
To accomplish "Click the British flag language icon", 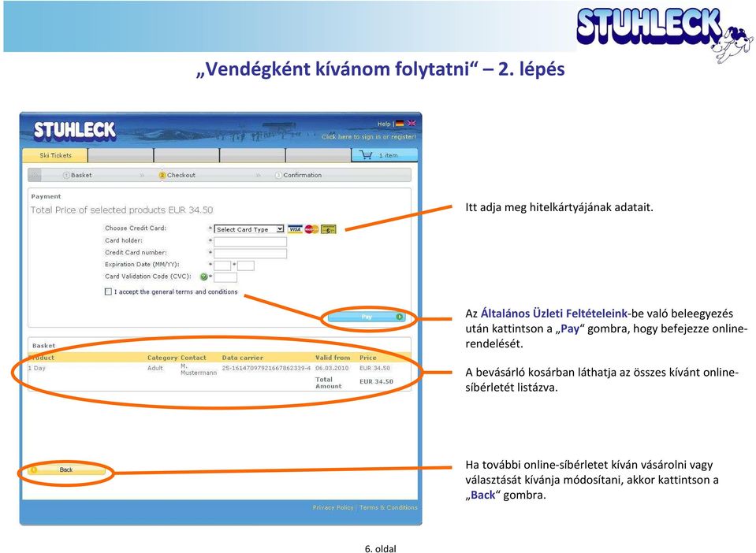I will click(x=412, y=124).
